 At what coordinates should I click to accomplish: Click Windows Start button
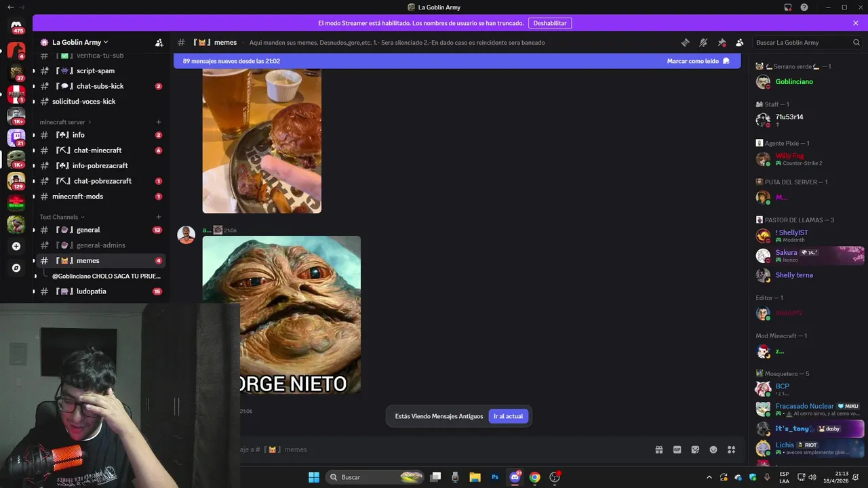click(314, 477)
